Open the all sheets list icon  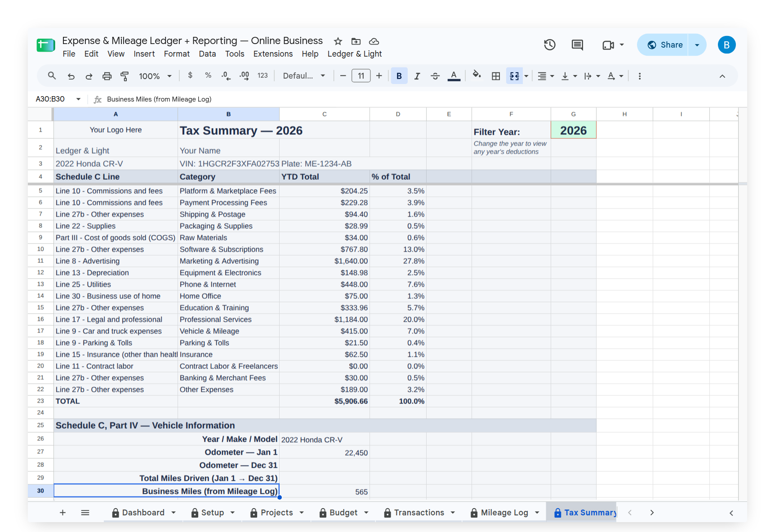click(x=85, y=513)
